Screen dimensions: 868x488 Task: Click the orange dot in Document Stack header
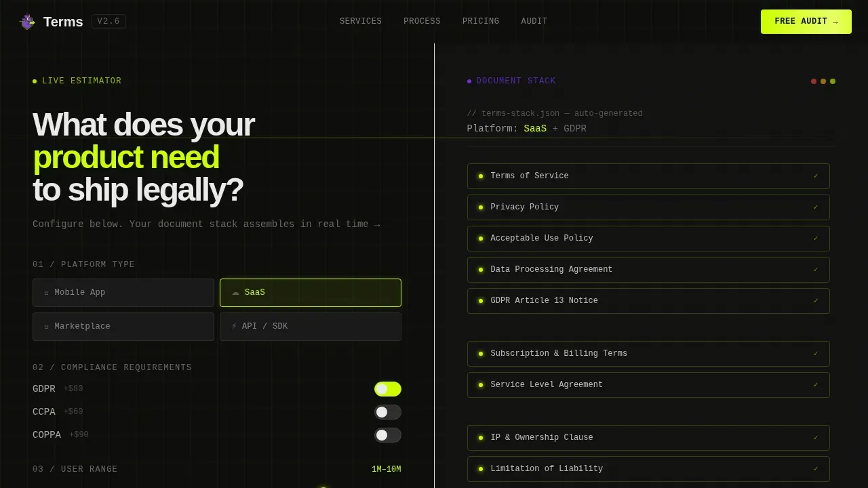click(x=823, y=81)
